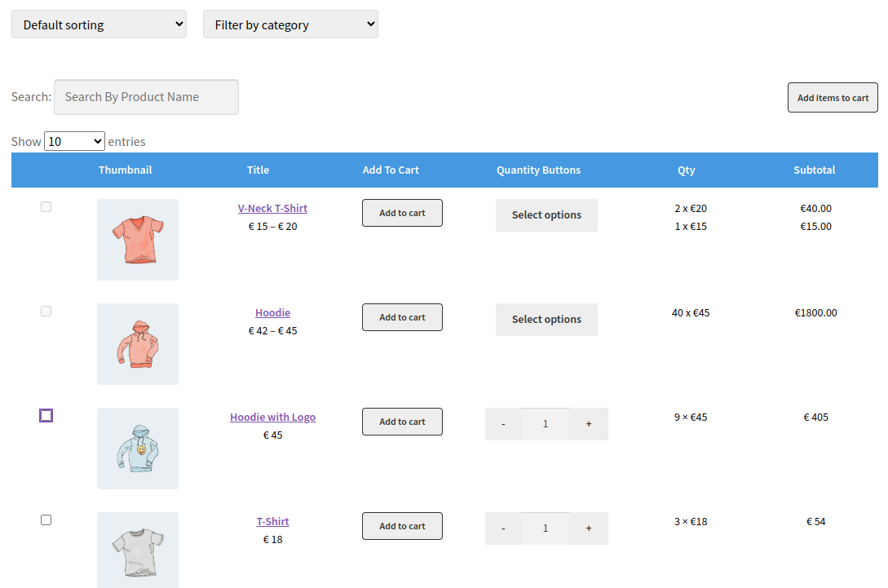Open the Hoodie product link
888x588 pixels.
[272, 312]
